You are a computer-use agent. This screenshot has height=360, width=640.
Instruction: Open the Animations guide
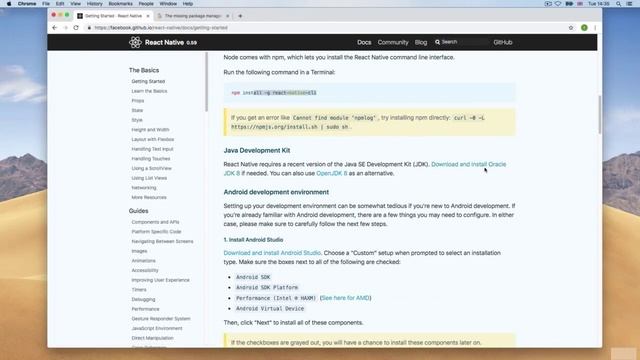143,260
